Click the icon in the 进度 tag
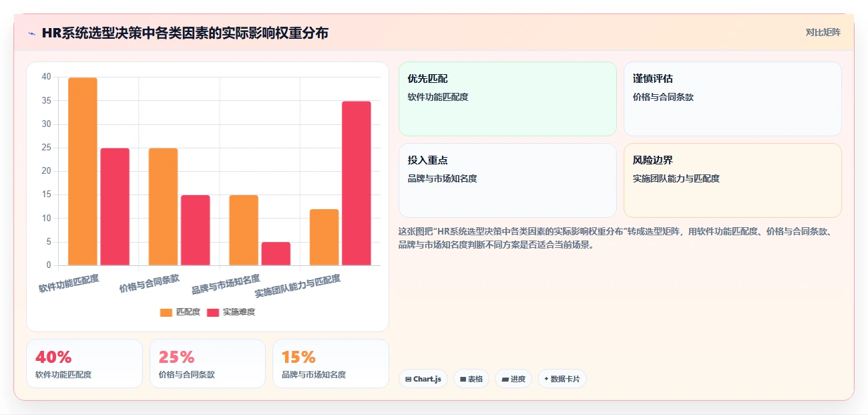Viewport: 868px width, 415px height. pyautogui.click(x=505, y=379)
